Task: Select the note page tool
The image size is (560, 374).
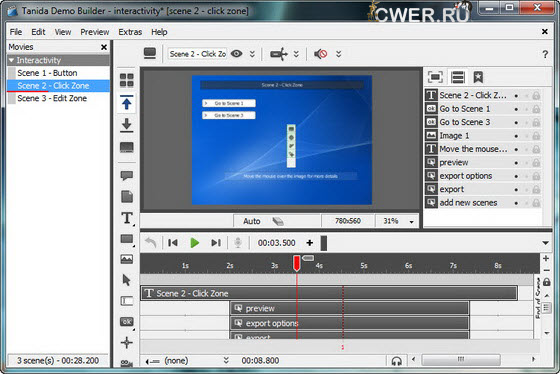Action: tap(127, 196)
